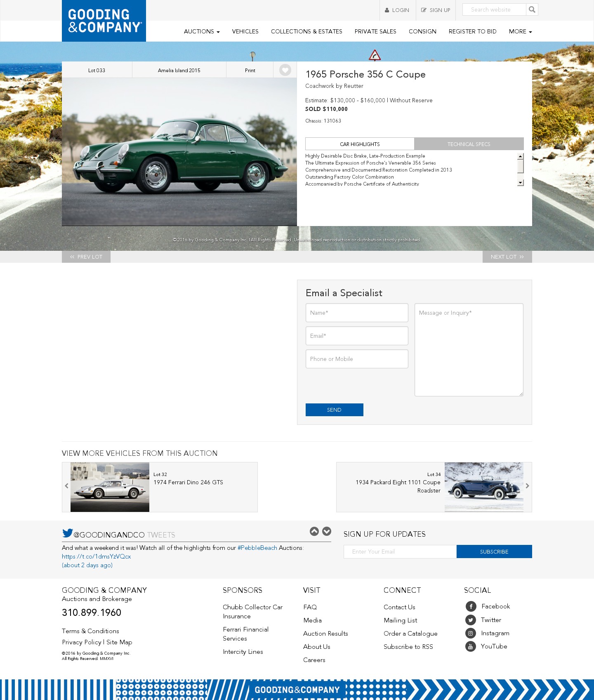The image size is (594, 700).
Task: Go to the previous lot
Action: pyautogui.click(x=86, y=257)
